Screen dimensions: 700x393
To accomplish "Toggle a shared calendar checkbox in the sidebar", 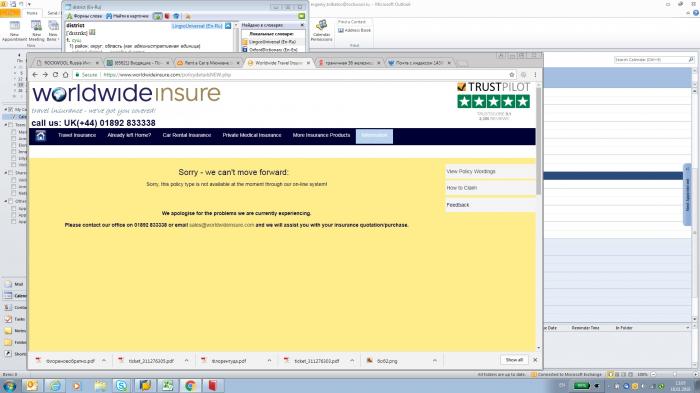I will (14, 180).
